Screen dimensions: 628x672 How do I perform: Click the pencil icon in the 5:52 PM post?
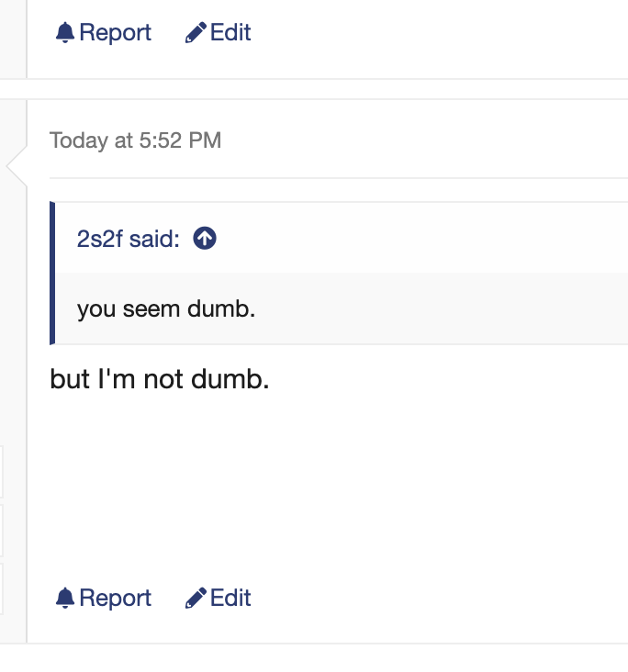196,598
